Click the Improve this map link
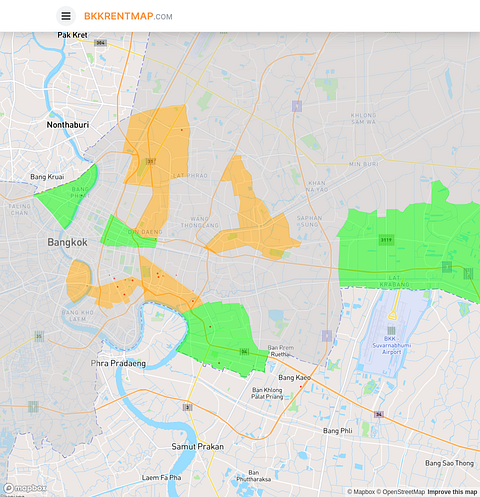480x497 pixels. click(x=452, y=492)
